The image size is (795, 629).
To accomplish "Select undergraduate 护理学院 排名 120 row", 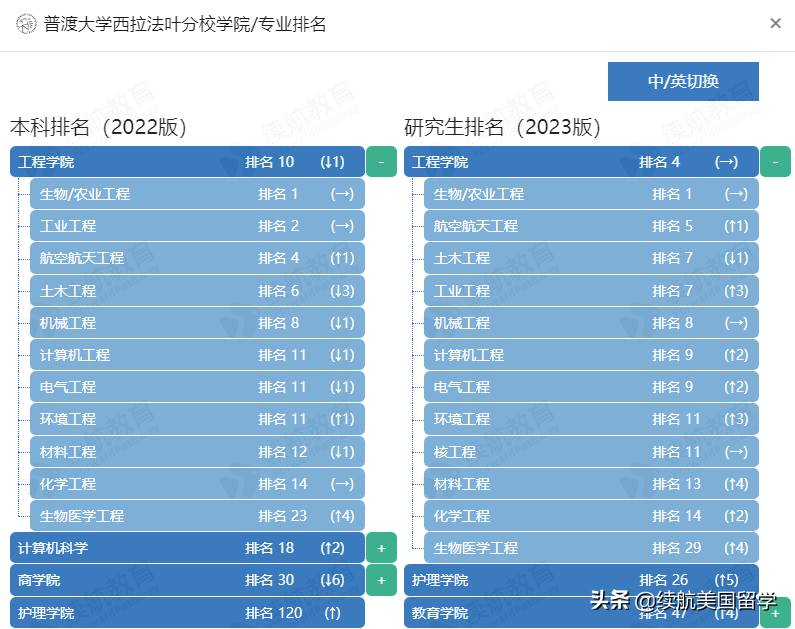I will coord(187,613).
